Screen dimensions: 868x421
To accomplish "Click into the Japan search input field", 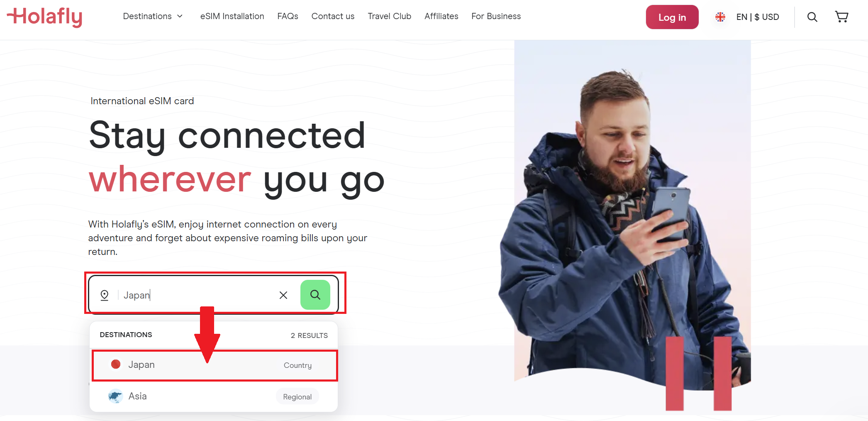I will [197, 295].
